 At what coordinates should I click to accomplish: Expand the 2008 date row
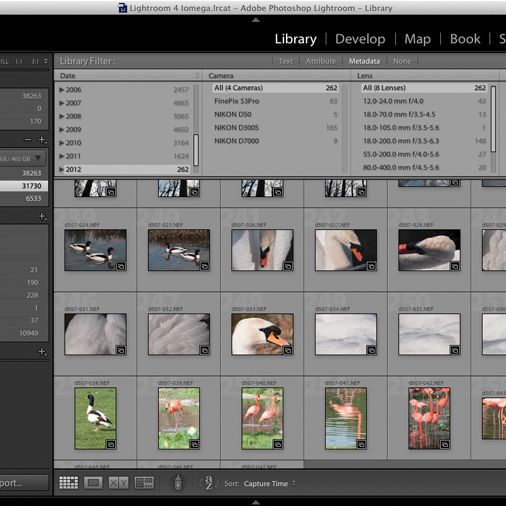[62, 116]
